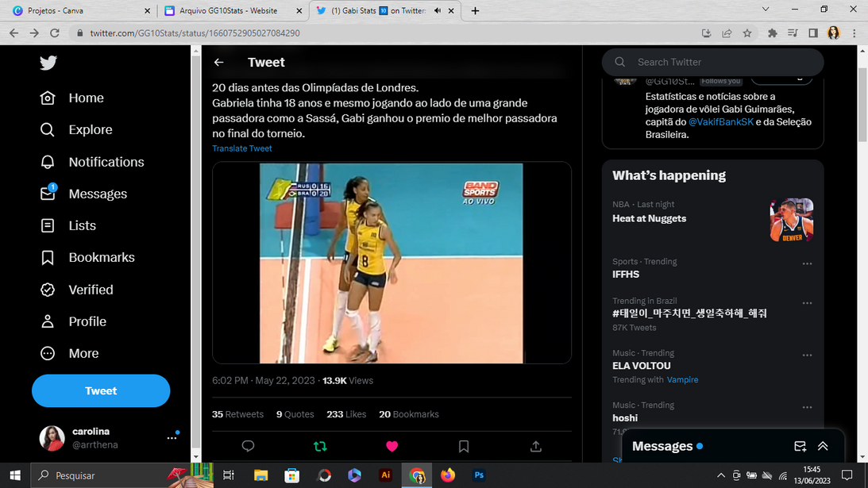Viewport: 868px width, 488px height.
Task: Bookmark the tweet with bookmark icon
Action: coord(464,446)
